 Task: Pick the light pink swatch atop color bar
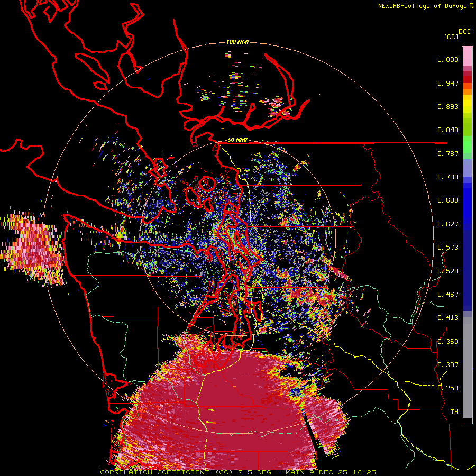467,56
